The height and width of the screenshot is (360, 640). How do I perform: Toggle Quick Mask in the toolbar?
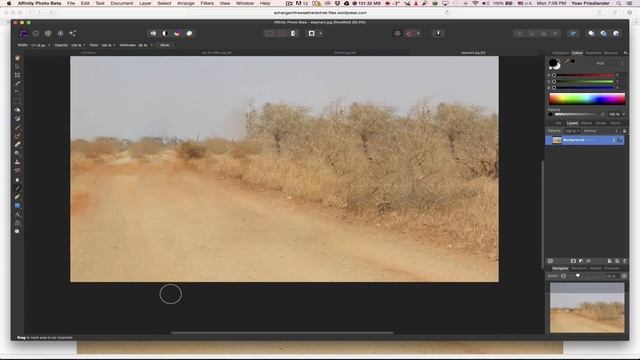311,33
